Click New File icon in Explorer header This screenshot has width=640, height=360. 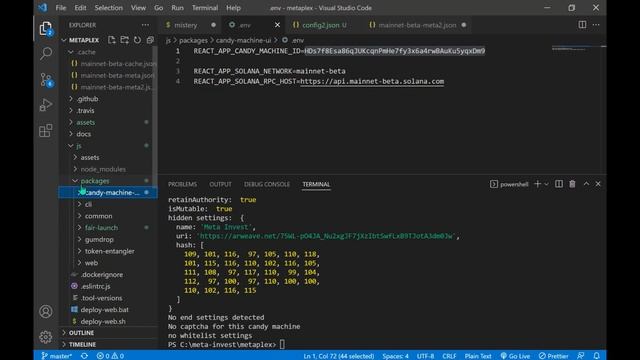111,40
